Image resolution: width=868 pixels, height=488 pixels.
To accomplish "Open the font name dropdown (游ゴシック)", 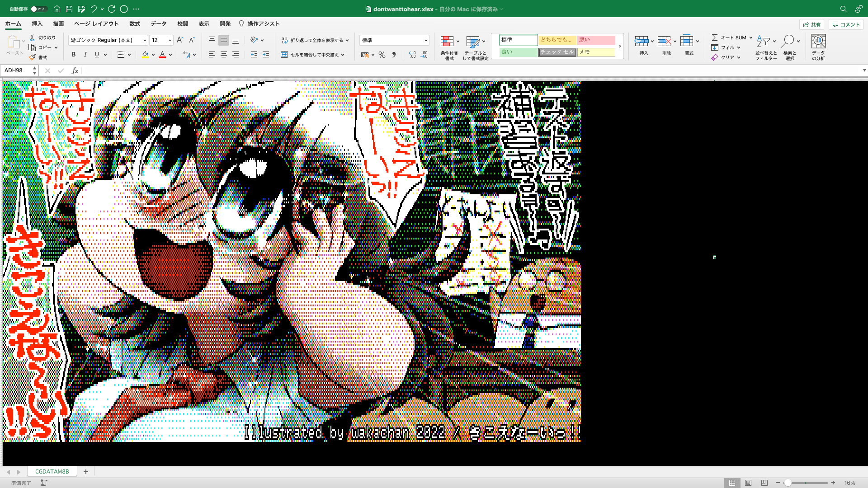I will pyautogui.click(x=145, y=40).
